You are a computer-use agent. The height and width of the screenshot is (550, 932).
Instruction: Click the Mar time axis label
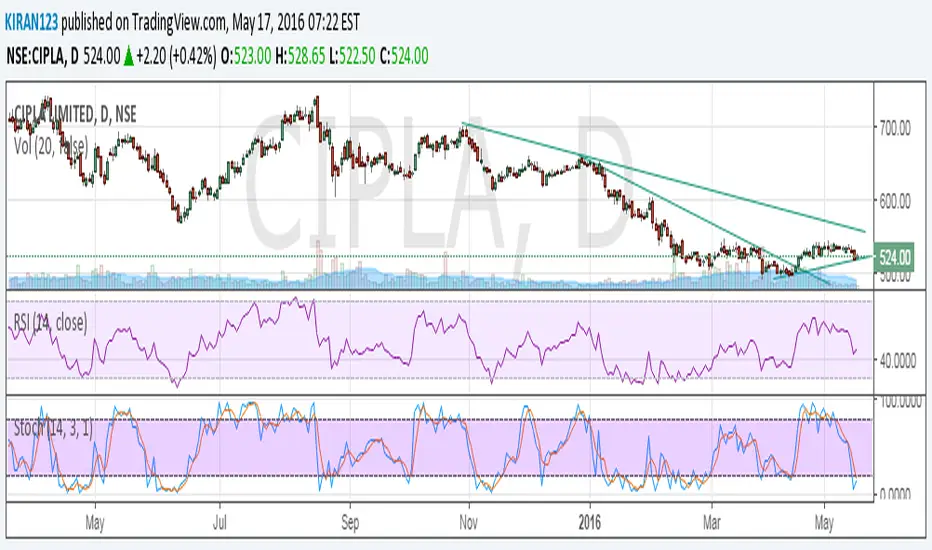[x=711, y=522]
